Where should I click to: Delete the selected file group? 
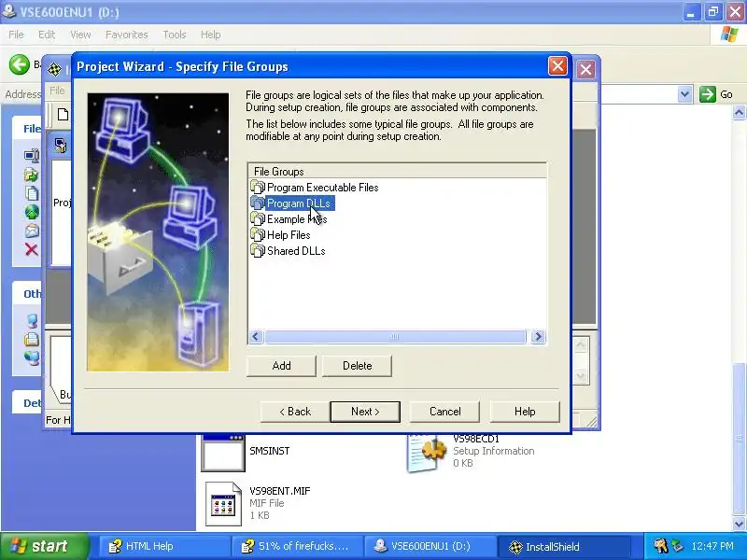point(357,366)
